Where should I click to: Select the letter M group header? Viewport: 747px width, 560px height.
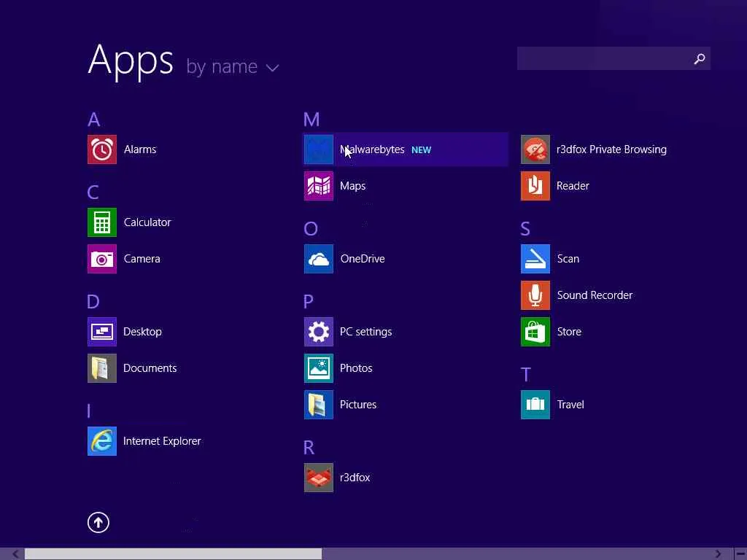pyautogui.click(x=311, y=120)
